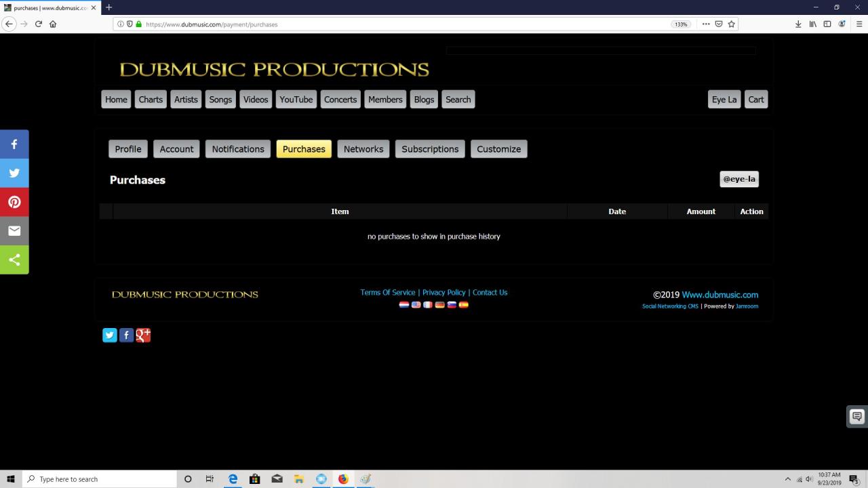Go to Firefox home page
The image size is (868, 488).
coord(53,24)
